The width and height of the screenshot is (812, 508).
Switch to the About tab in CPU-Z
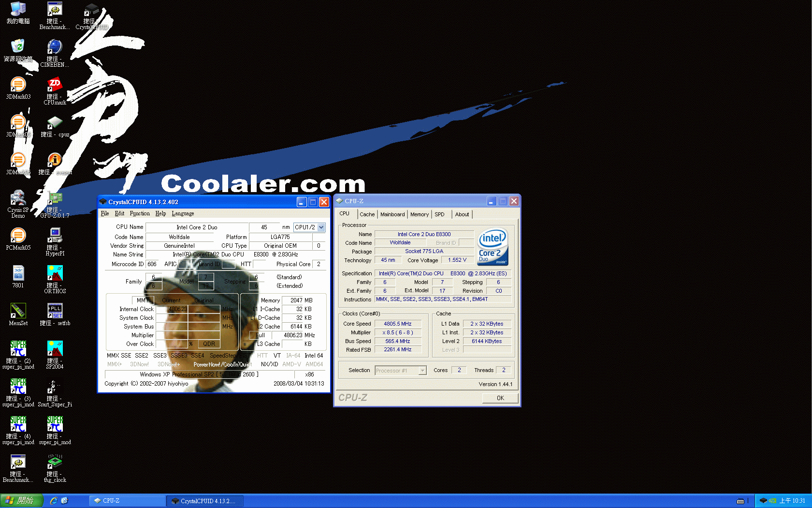[462, 214]
